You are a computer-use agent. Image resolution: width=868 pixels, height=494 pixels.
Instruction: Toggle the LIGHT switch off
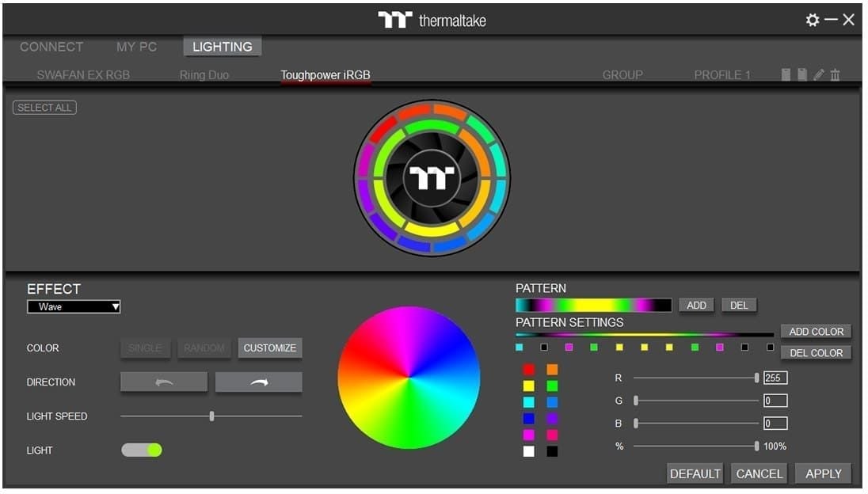coord(142,450)
